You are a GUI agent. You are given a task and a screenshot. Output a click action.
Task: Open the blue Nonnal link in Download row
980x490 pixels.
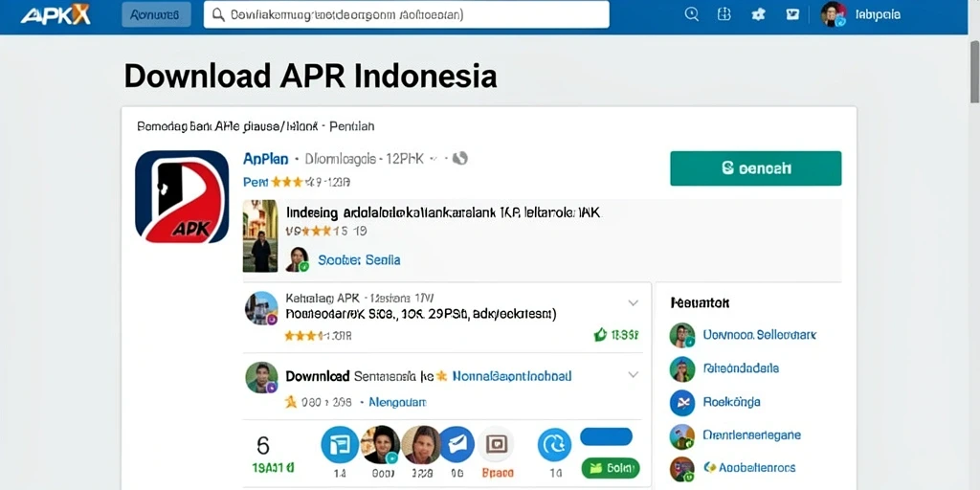(511, 376)
